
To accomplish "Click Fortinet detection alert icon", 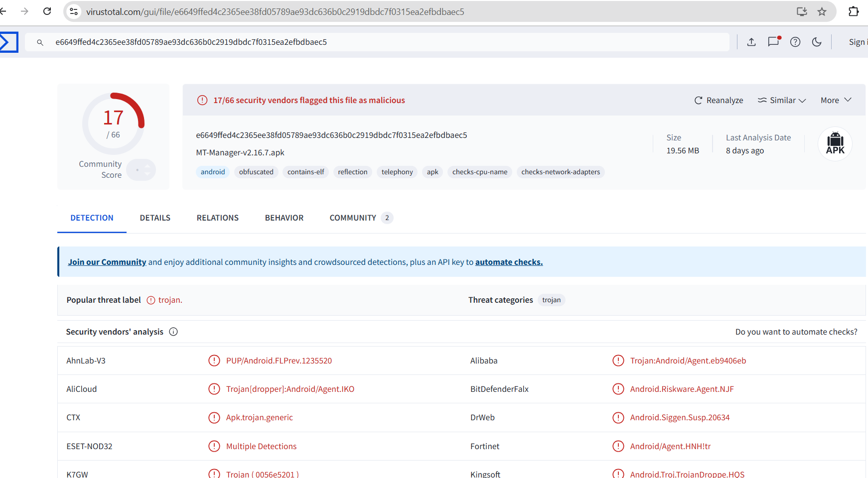I will (x=618, y=446).
